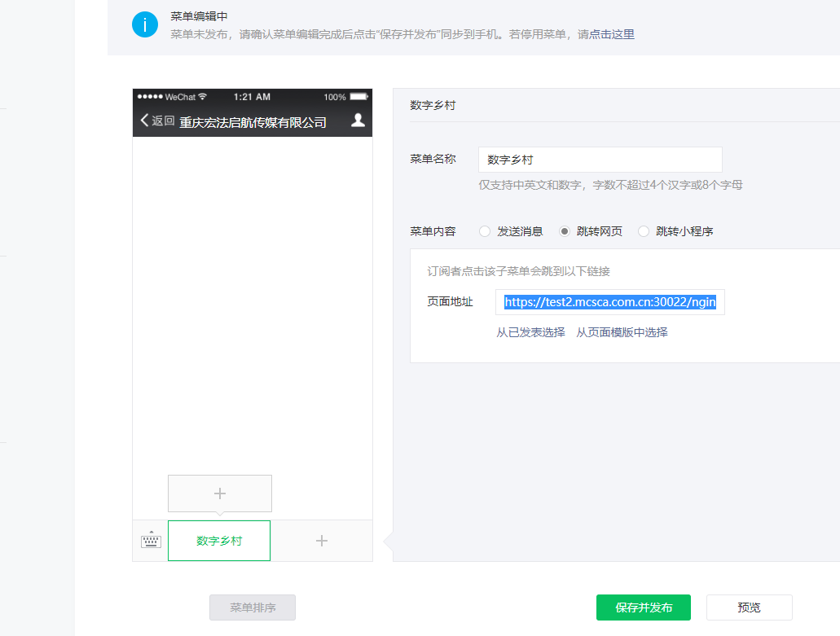Image resolution: width=840 pixels, height=636 pixels.
Task: Open the 点击这里 link to disable the menu
Action: [x=614, y=34]
